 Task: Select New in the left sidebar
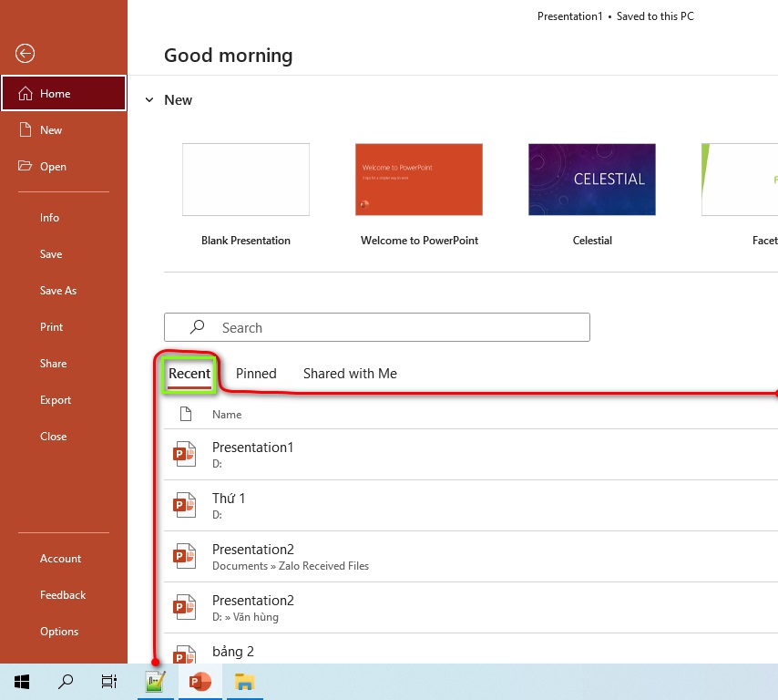[64, 130]
